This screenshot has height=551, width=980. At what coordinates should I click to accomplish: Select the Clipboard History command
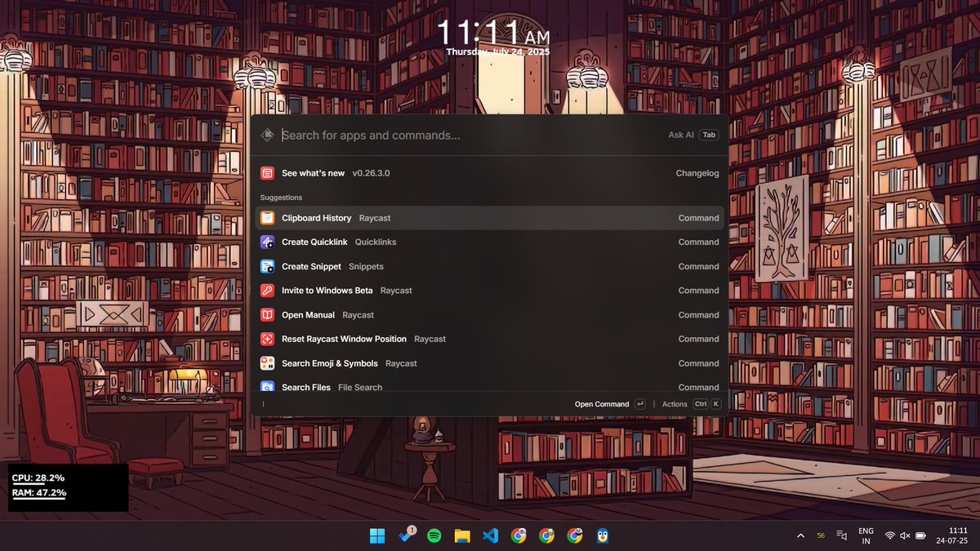click(x=489, y=218)
